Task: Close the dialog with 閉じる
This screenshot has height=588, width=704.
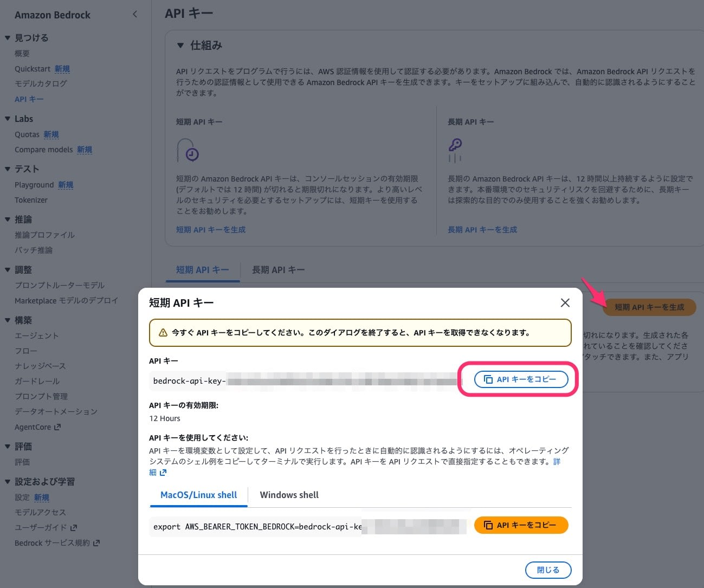Action: click(548, 570)
